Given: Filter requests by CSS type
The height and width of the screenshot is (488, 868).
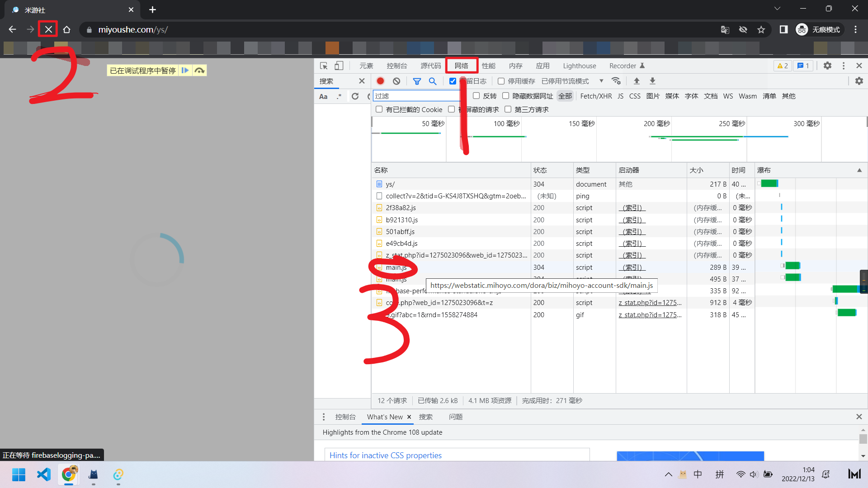Looking at the screenshot, I should coord(635,96).
